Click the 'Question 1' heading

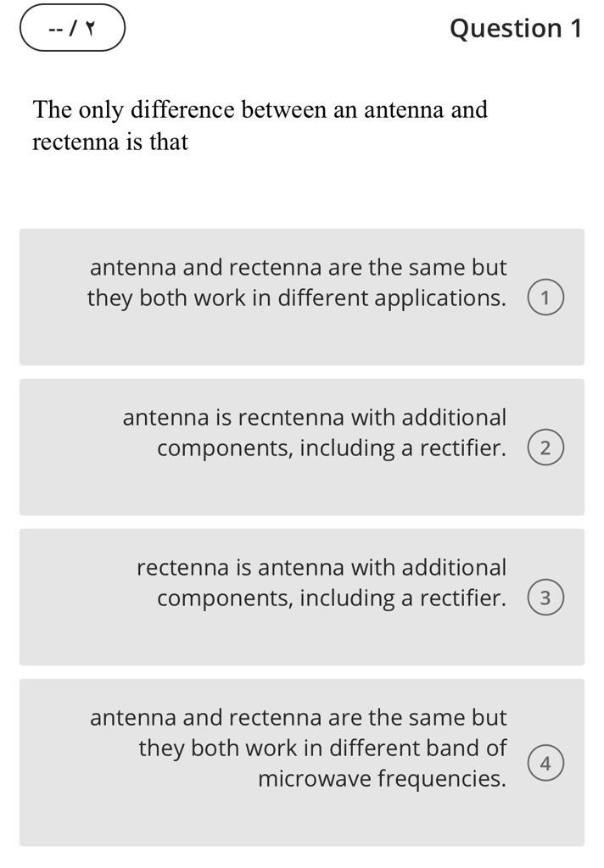click(516, 27)
